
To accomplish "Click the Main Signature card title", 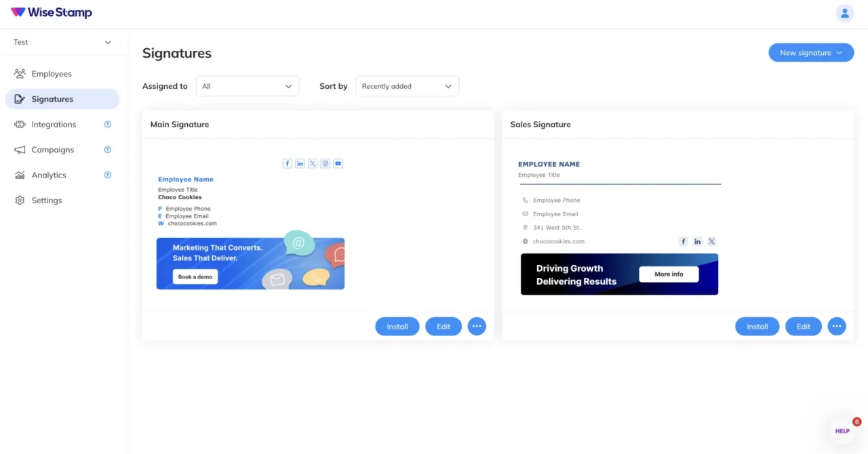I will pyautogui.click(x=180, y=125).
